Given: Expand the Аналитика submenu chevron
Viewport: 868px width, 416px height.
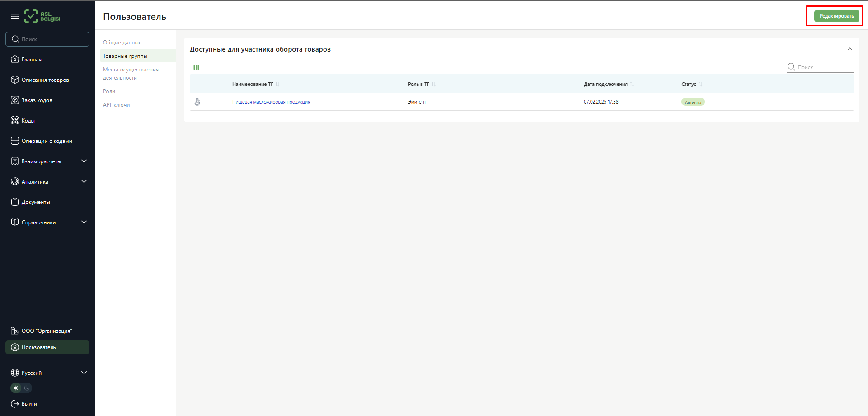Looking at the screenshot, I should [84, 181].
